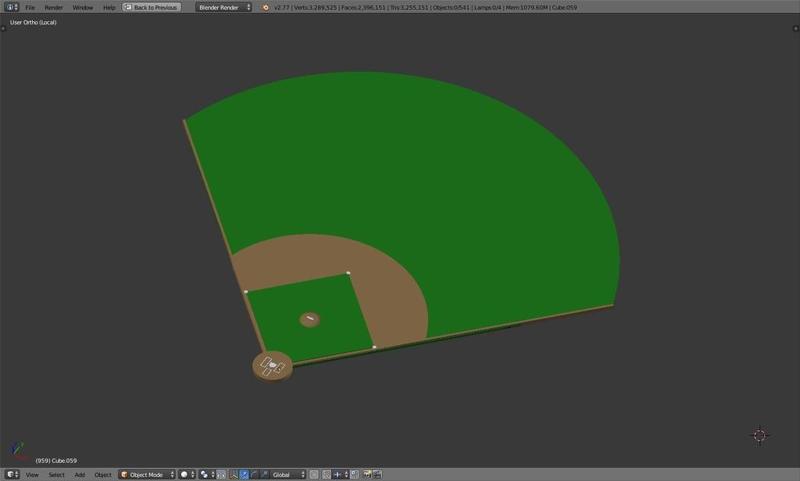Open the Add menu in 3D header
Image resolution: width=800 pixels, height=481 pixels.
80,475
